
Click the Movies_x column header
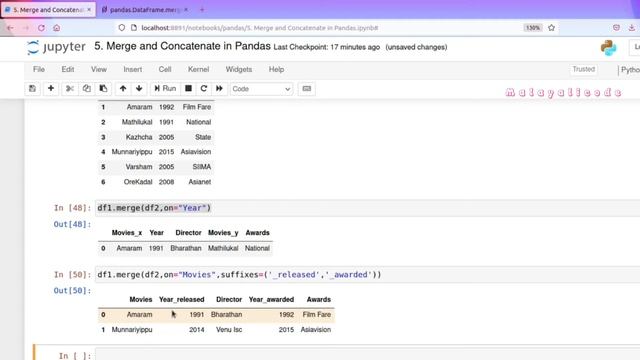point(127,233)
